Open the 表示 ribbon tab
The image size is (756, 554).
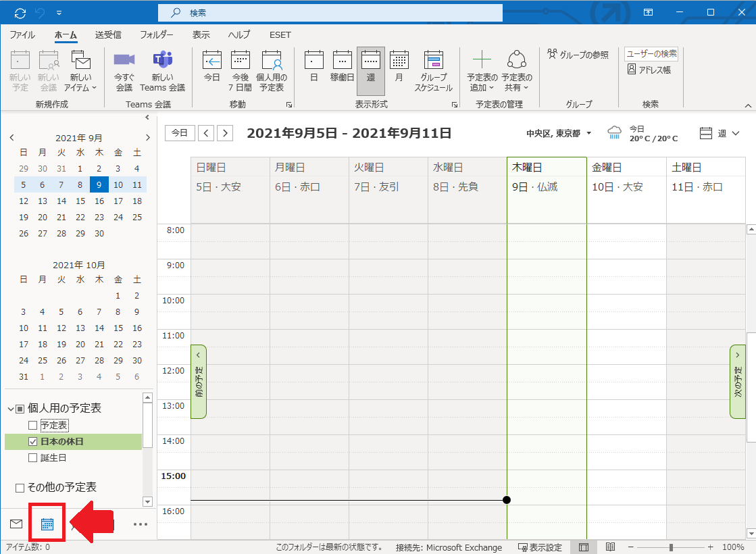[201, 34]
